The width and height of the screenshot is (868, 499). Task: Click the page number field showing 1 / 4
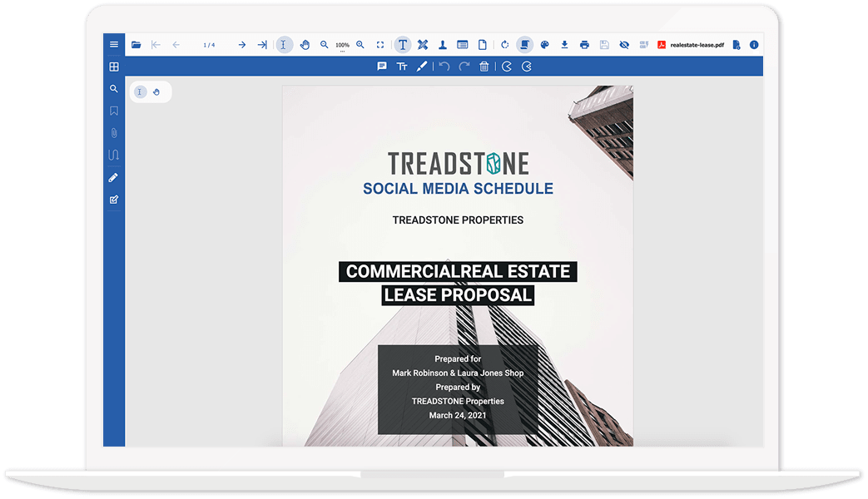coord(209,45)
